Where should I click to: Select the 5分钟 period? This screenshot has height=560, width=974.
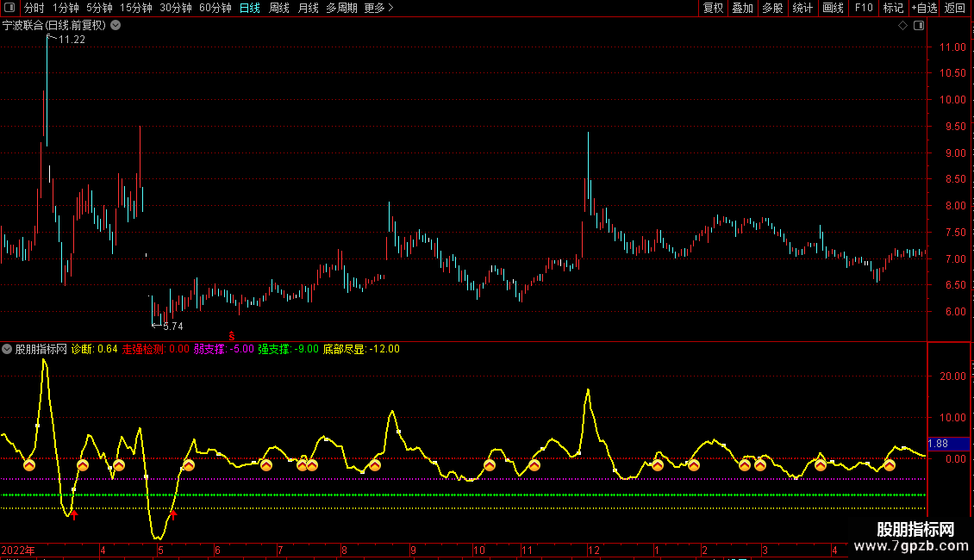[99, 8]
